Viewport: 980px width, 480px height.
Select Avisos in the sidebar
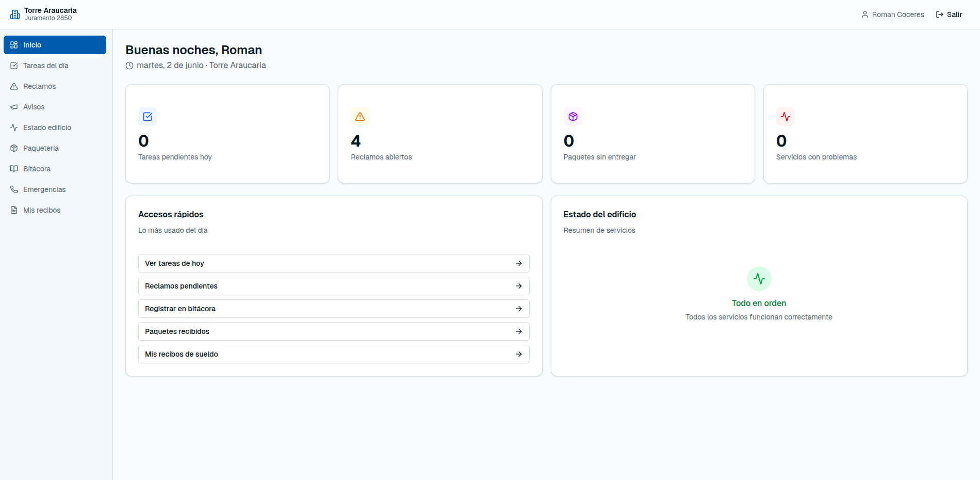(x=55, y=107)
